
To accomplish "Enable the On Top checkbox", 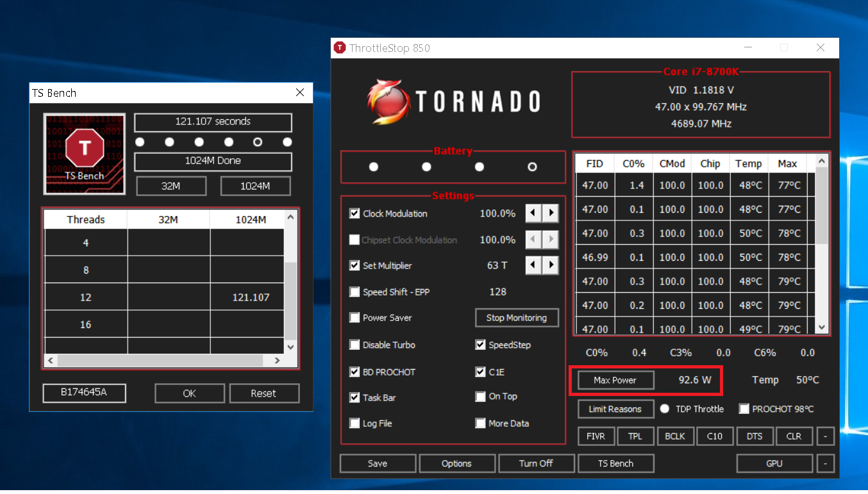I will coord(480,397).
